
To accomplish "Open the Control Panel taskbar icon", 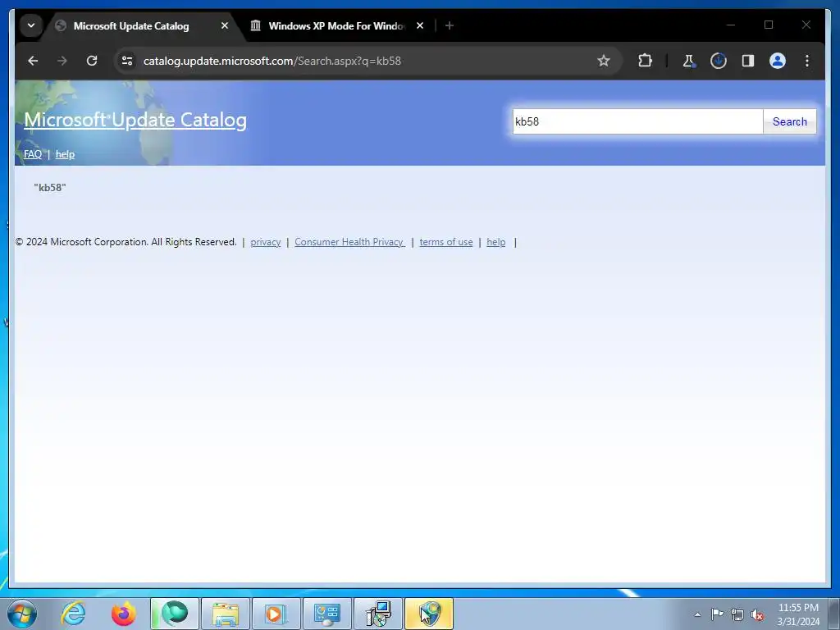I will (326, 614).
